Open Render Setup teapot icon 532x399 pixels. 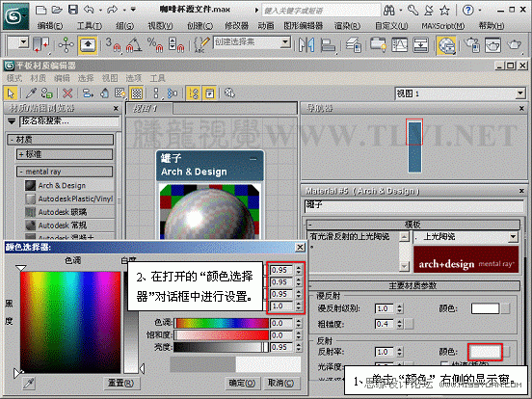(471, 44)
